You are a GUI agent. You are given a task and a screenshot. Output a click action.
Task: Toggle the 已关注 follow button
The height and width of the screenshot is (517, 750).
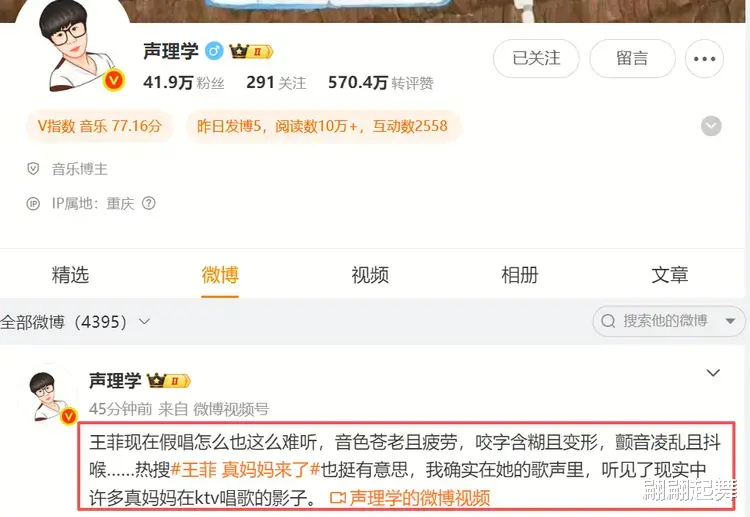tap(536, 59)
